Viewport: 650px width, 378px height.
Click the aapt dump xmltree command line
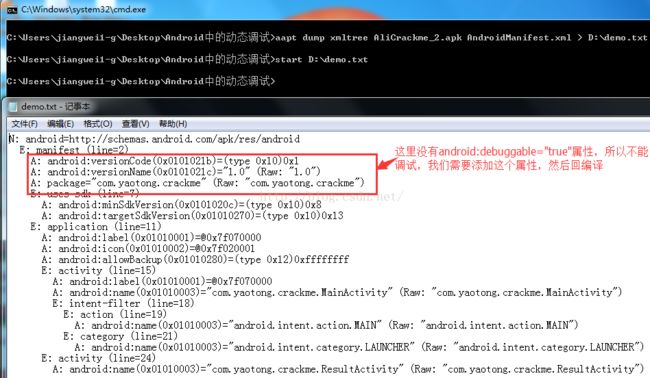[x=327, y=38]
